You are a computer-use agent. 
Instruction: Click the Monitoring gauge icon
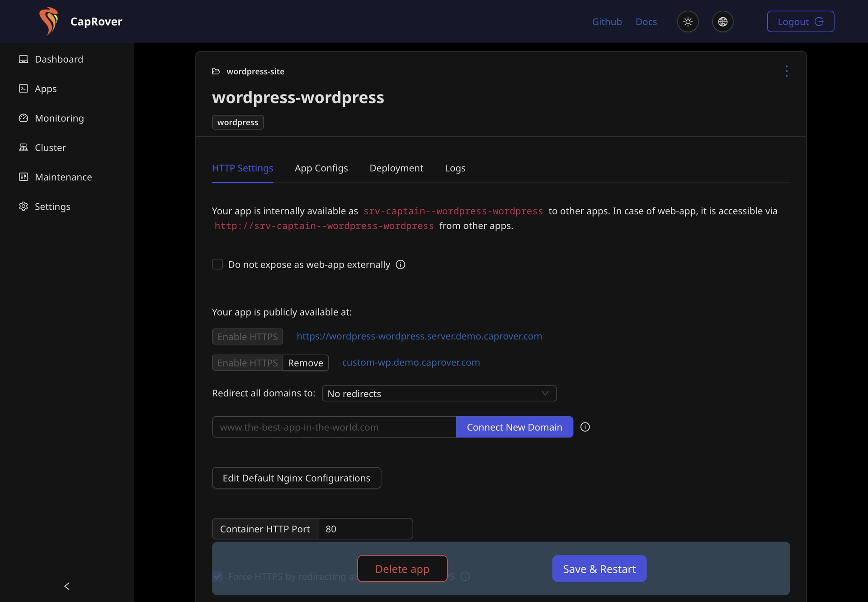click(24, 118)
